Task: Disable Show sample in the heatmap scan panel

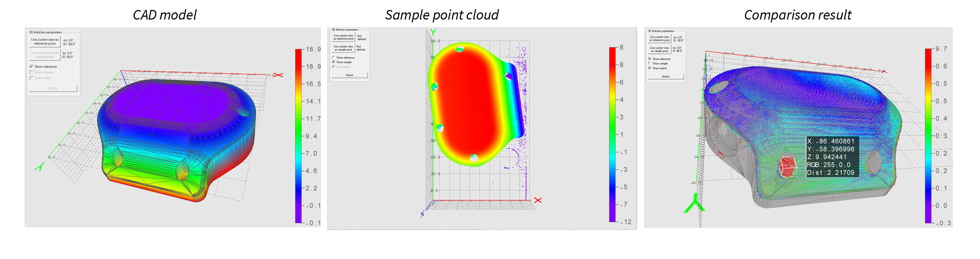Action: pyautogui.click(x=334, y=62)
